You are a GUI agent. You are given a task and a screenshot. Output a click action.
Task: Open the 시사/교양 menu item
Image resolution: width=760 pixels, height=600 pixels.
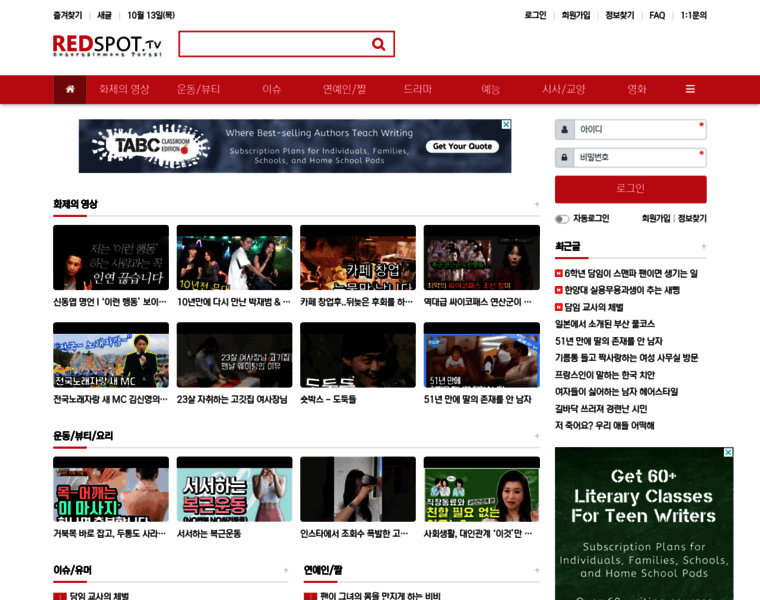(x=564, y=89)
